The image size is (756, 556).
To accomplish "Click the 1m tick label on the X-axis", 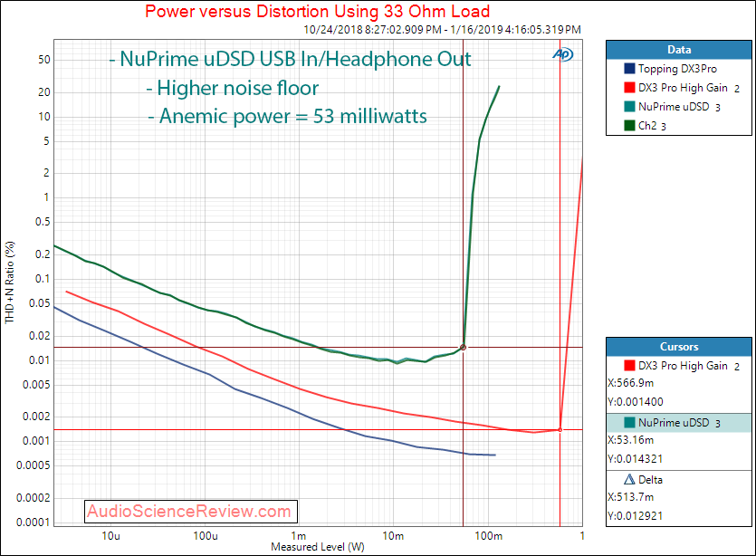I will coord(299,536).
